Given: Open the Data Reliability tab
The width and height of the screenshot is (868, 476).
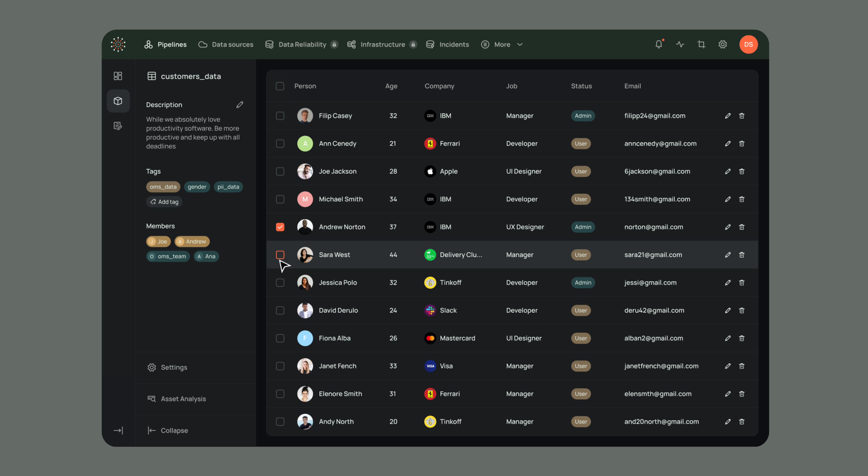Looking at the screenshot, I should 302,44.
